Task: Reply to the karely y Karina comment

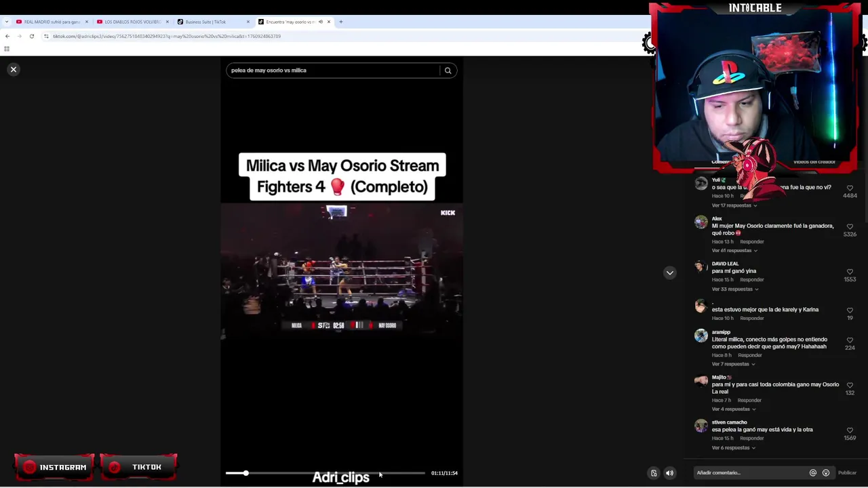Action: [x=752, y=319]
